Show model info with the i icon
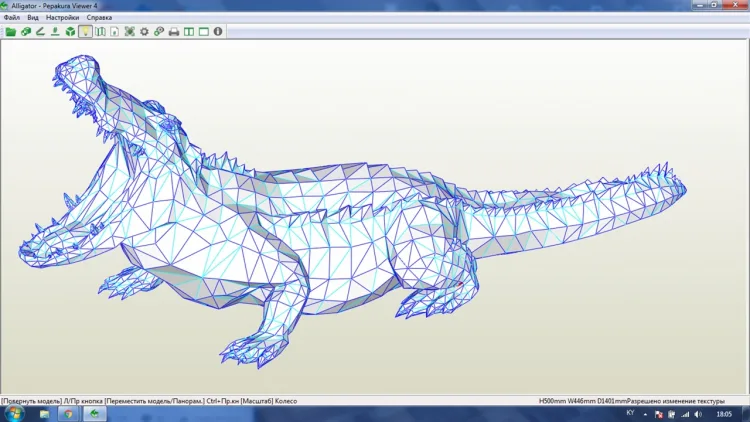 tap(218, 32)
